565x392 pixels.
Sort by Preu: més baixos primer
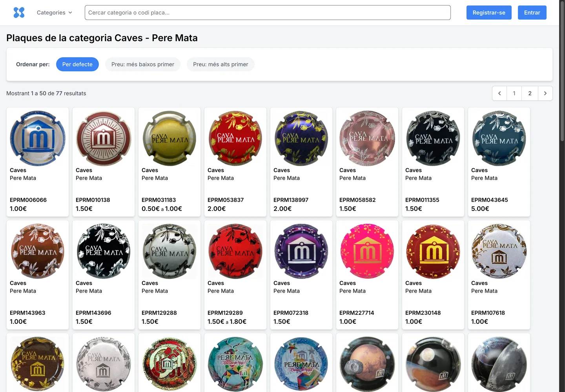143,64
